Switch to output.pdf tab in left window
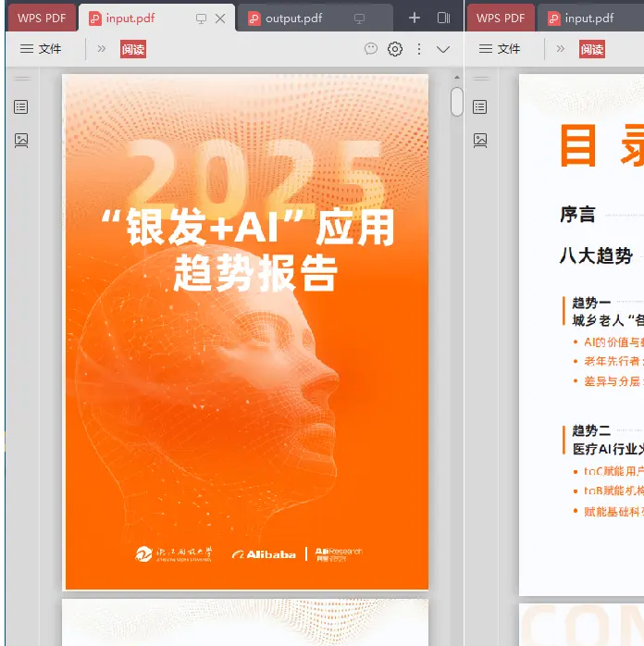 point(314,19)
